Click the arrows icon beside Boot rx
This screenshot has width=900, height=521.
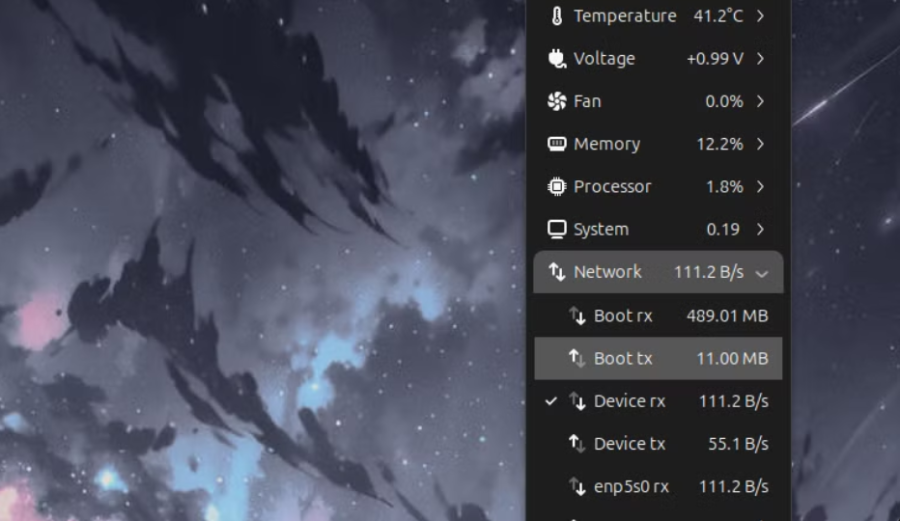577,316
